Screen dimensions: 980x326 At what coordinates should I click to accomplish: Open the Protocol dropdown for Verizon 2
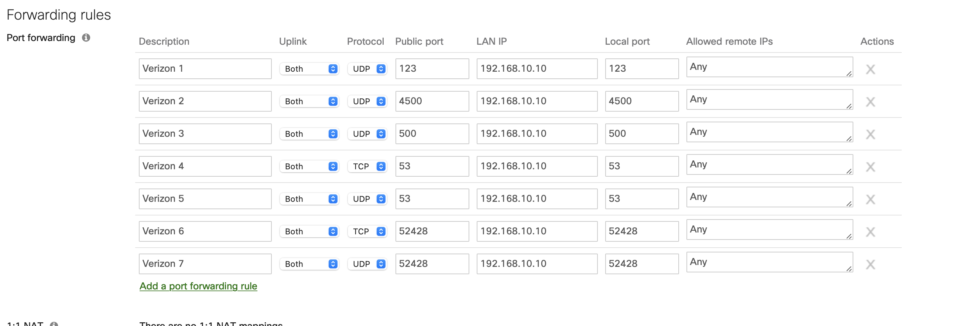(x=367, y=101)
